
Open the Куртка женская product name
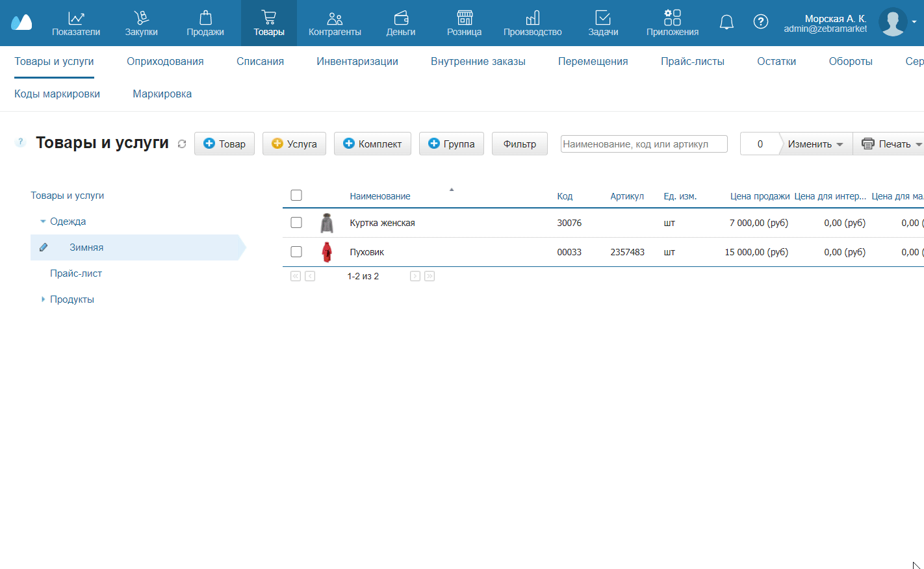point(382,223)
